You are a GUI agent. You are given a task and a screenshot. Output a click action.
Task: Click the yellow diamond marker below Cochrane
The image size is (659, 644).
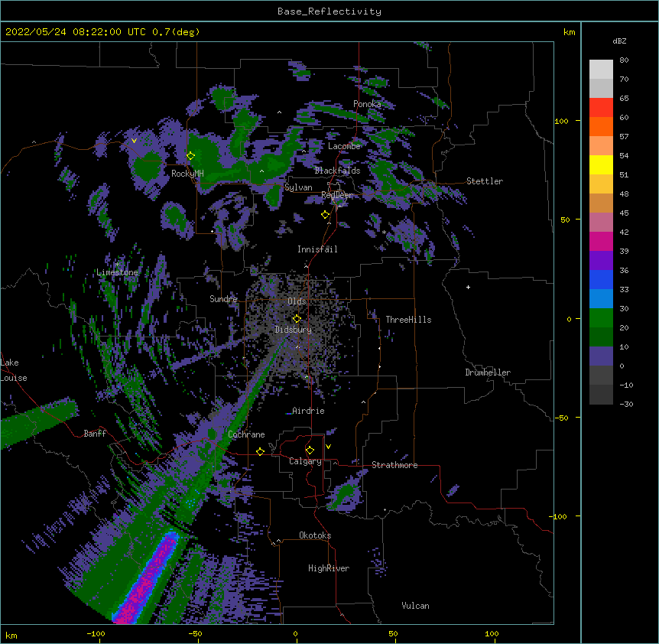tap(260, 451)
